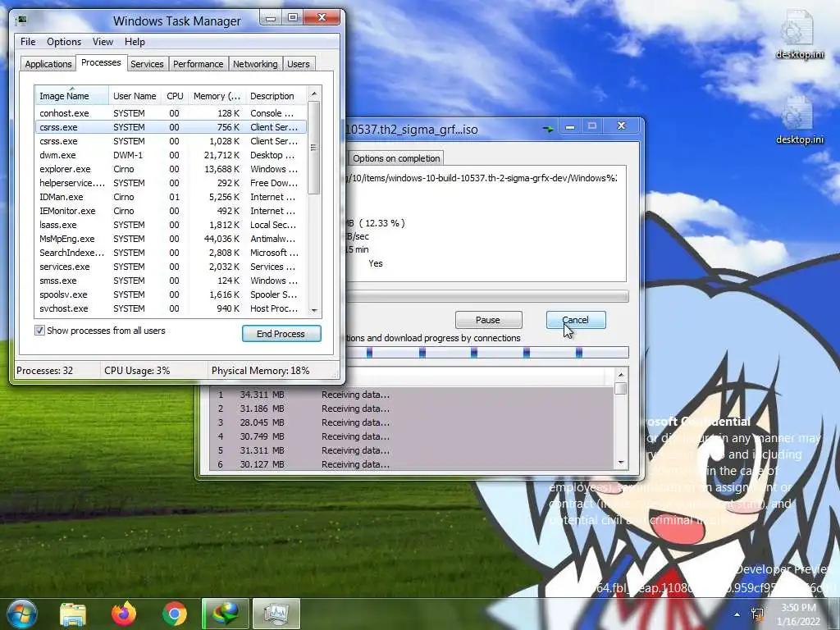The image size is (840, 630).
Task: Select the IDMan.exe process row
Action: pyautogui.click(x=171, y=197)
